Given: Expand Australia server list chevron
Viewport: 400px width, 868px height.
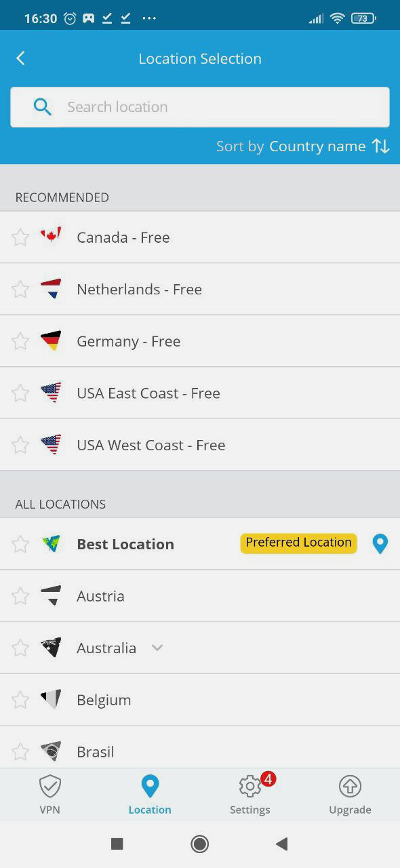Looking at the screenshot, I should [157, 648].
